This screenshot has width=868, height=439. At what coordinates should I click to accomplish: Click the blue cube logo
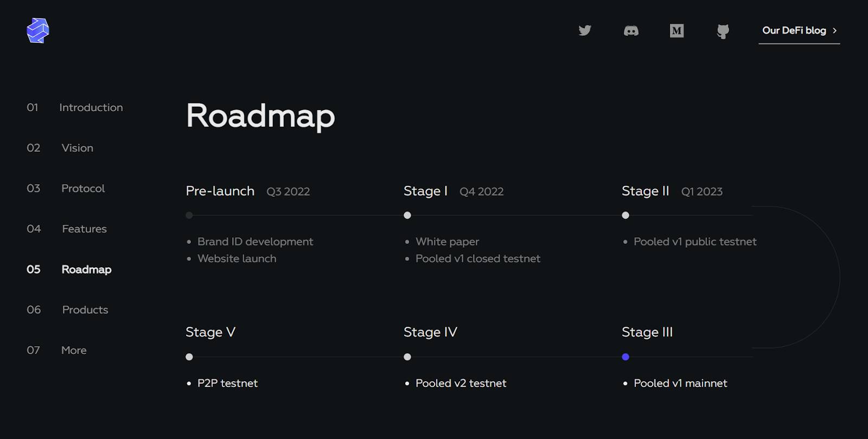coord(38,30)
